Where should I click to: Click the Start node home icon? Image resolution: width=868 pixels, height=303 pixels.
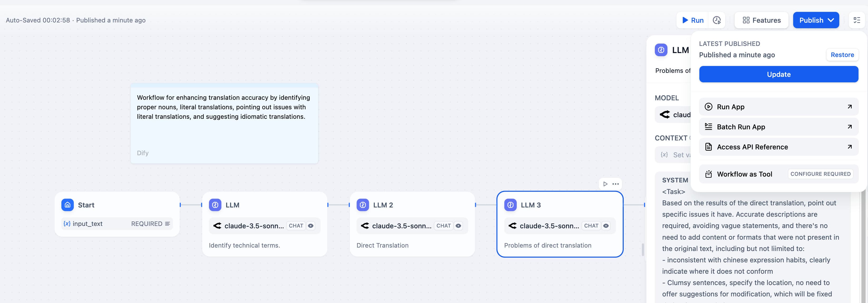coord(67,205)
